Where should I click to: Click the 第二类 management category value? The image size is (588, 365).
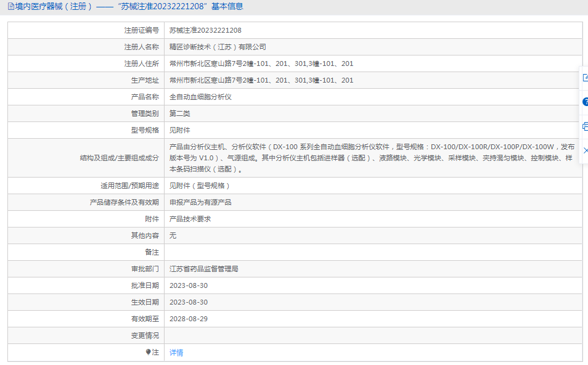tap(179, 113)
